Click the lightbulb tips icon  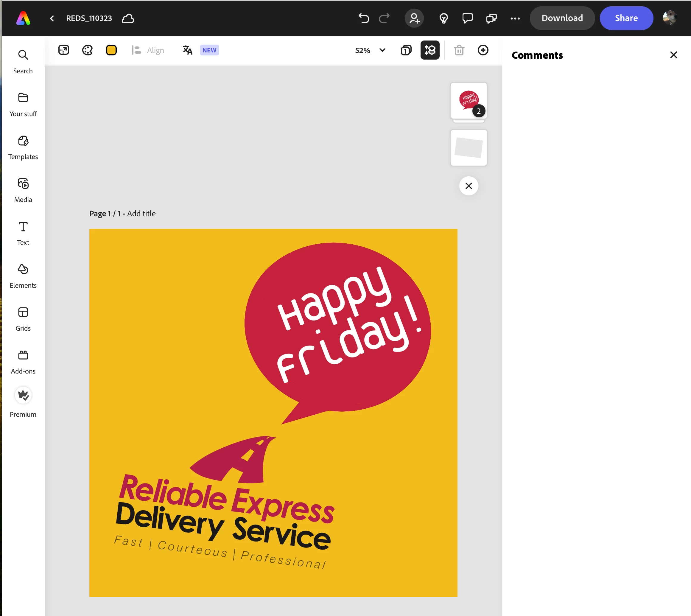pyautogui.click(x=443, y=18)
